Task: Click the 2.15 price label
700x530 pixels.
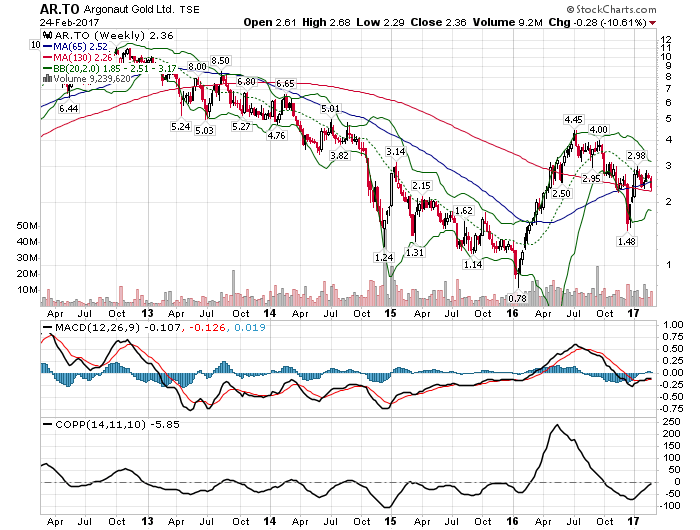Action: point(421,185)
